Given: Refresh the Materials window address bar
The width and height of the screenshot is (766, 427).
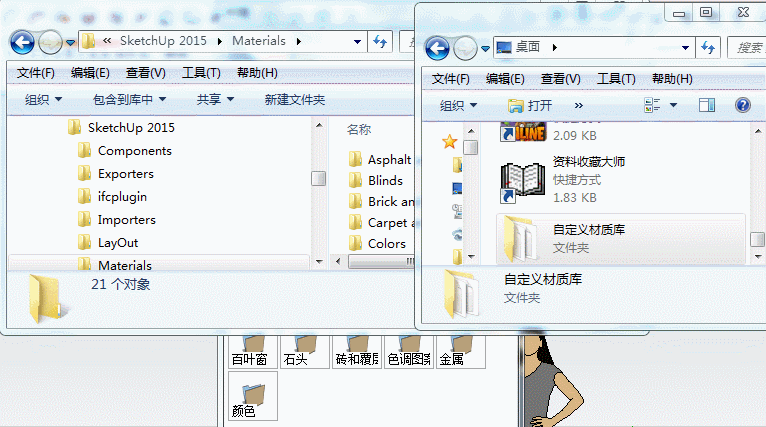Looking at the screenshot, I should coord(380,42).
